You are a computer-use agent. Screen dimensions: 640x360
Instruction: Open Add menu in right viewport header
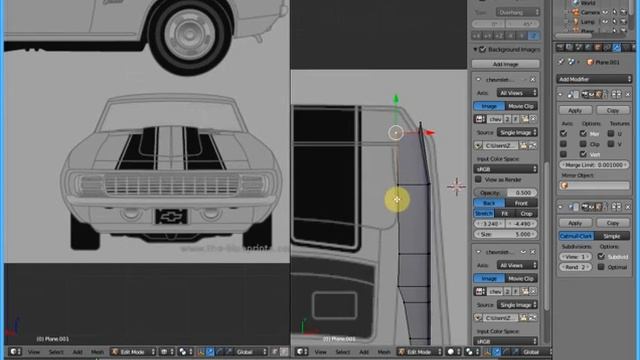[x=364, y=351]
